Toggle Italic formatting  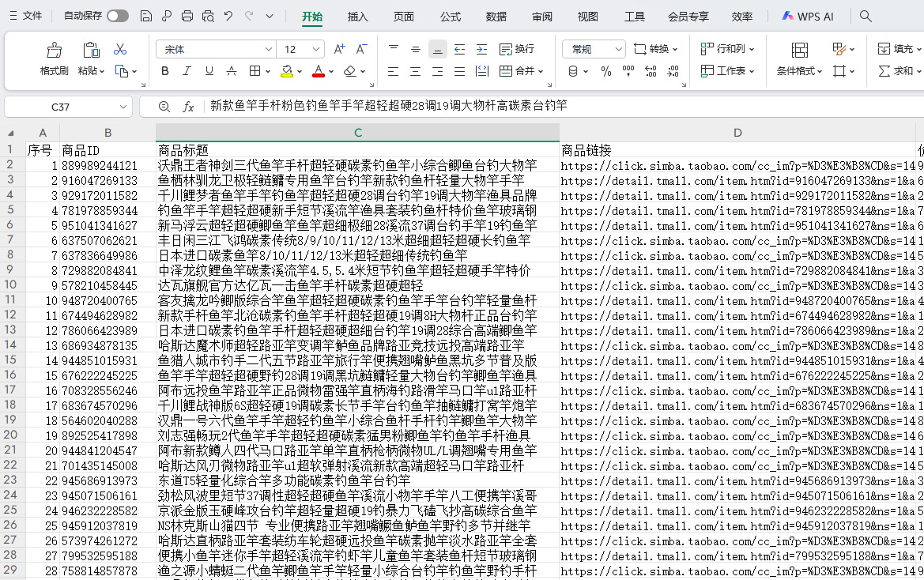click(187, 71)
